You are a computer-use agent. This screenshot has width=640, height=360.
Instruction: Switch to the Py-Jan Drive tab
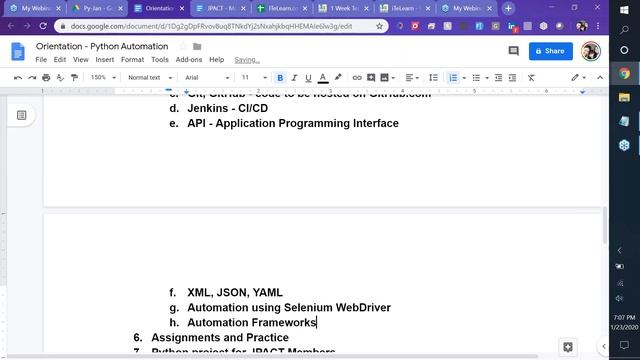click(x=97, y=8)
